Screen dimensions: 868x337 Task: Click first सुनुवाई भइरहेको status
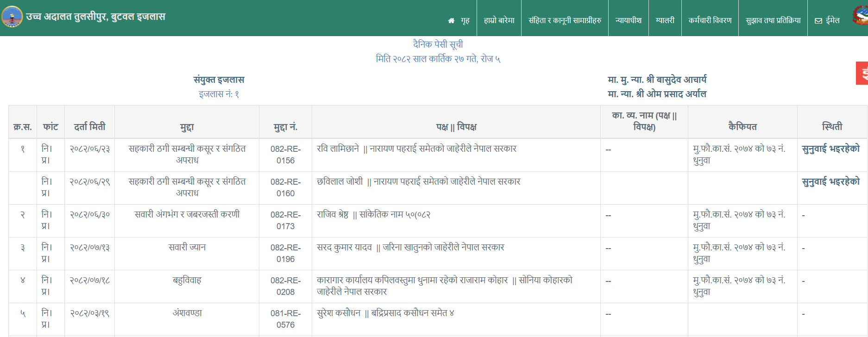tap(830, 149)
